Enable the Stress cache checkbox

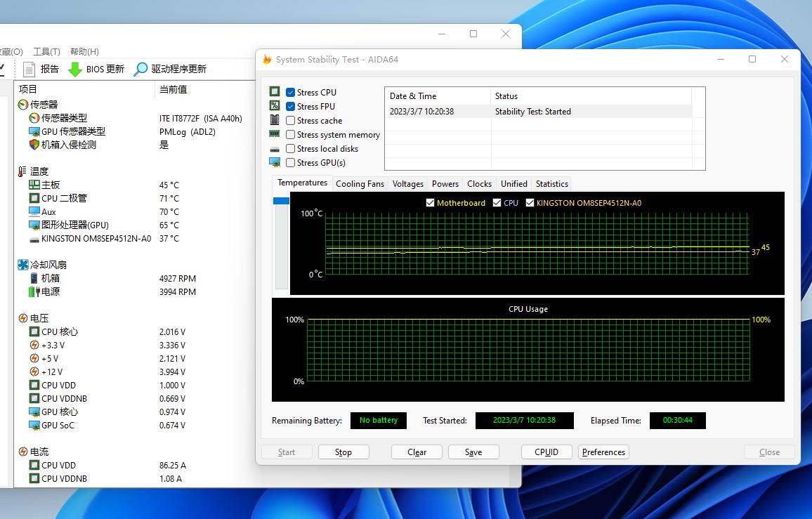[291, 121]
